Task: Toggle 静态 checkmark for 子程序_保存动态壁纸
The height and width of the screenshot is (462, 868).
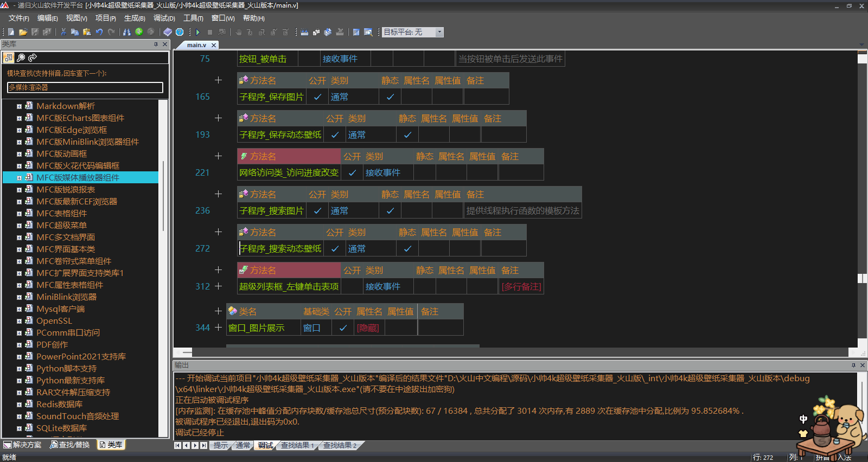Action: 407,134
